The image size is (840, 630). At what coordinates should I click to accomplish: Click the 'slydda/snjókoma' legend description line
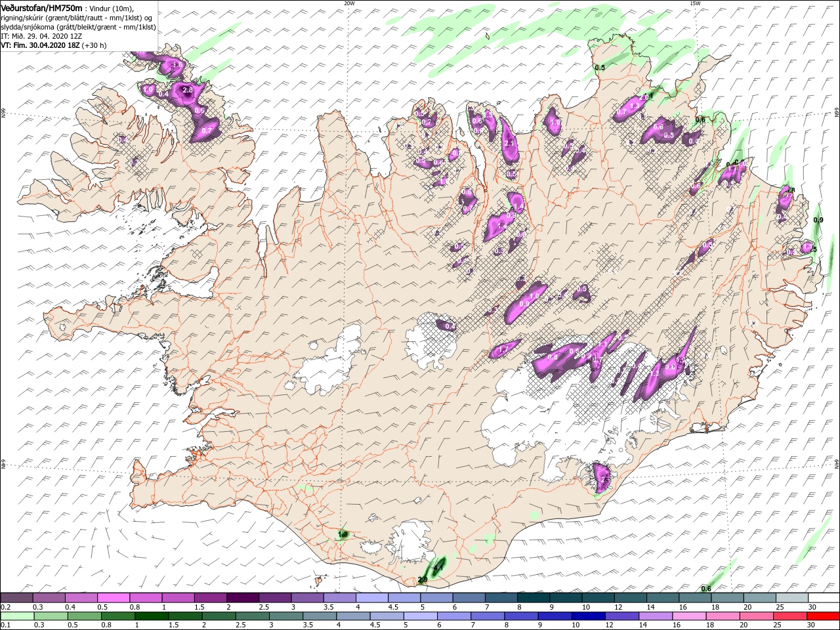(x=78, y=27)
